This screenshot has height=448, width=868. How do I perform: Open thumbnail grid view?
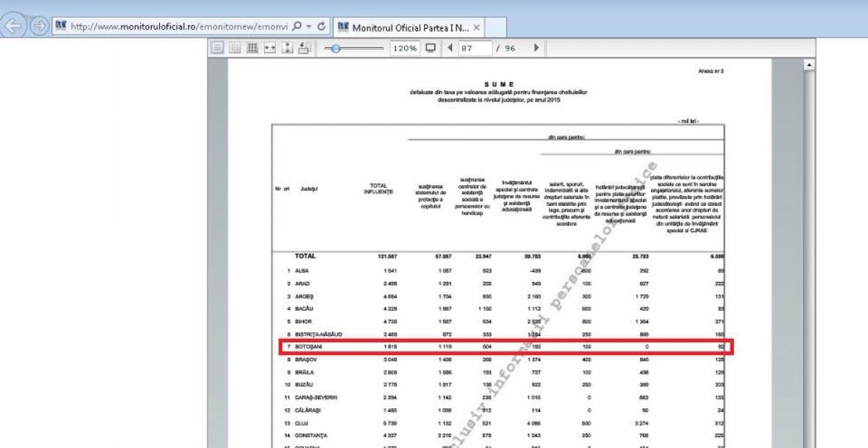pyautogui.click(x=252, y=48)
